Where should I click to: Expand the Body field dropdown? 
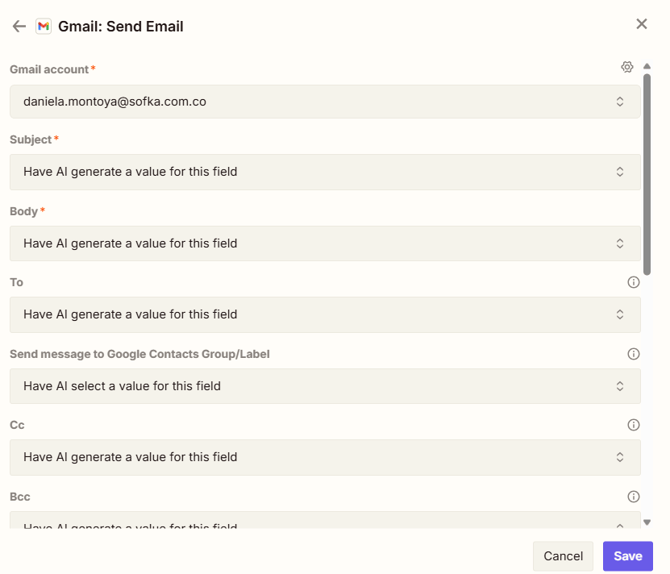tap(325, 243)
